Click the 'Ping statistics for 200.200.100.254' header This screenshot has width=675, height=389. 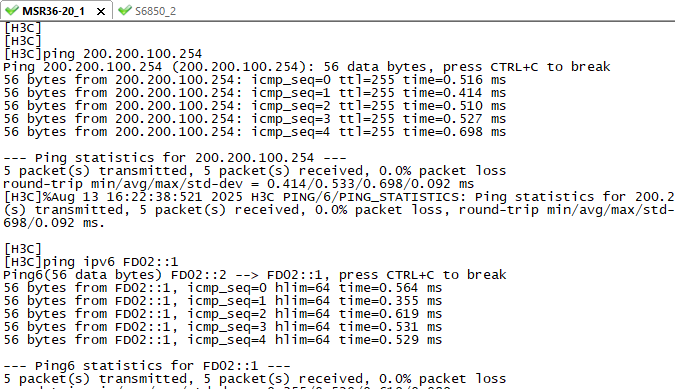pos(175,158)
